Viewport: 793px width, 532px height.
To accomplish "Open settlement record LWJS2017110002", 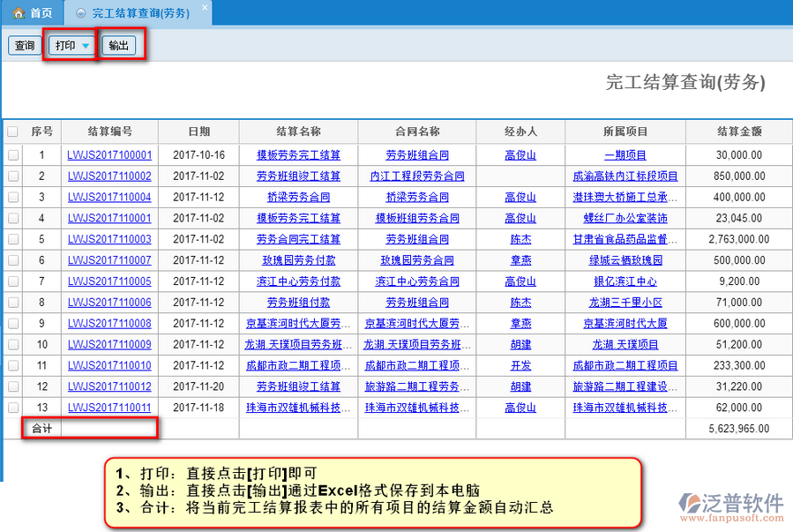I will click(x=109, y=176).
